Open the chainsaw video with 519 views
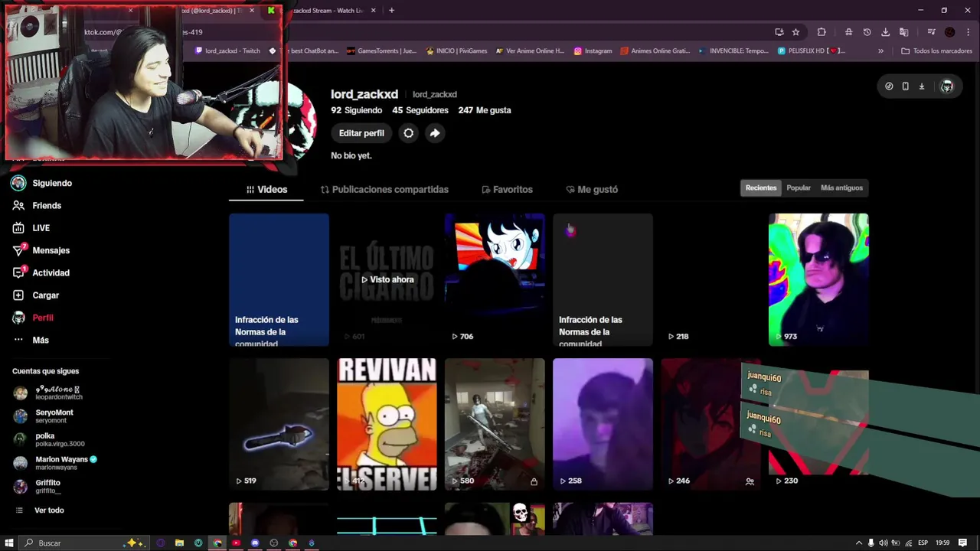The width and height of the screenshot is (980, 551). click(x=279, y=424)
